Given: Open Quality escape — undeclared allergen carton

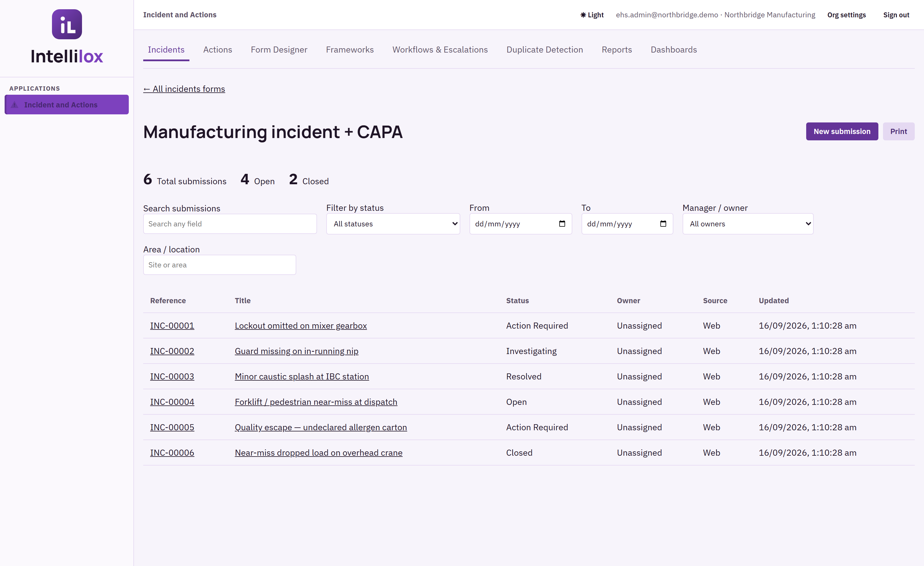Looking at the screenshot, I should click(321, 427).
